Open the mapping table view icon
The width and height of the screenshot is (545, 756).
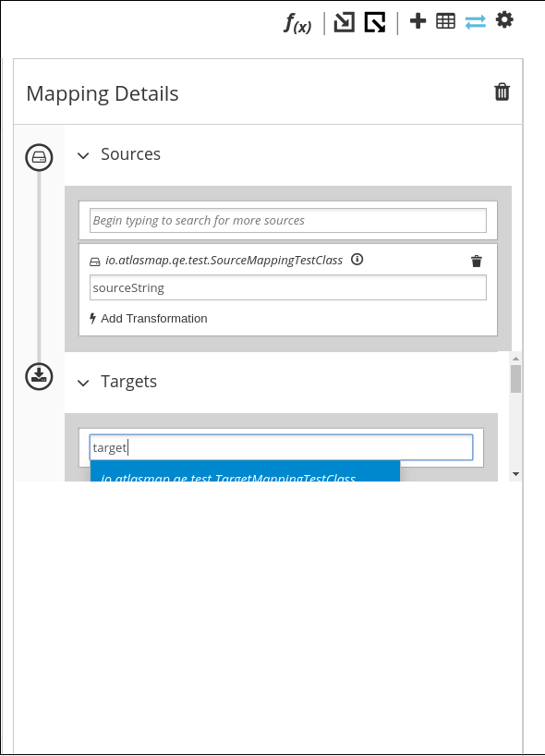pos(445,19)
